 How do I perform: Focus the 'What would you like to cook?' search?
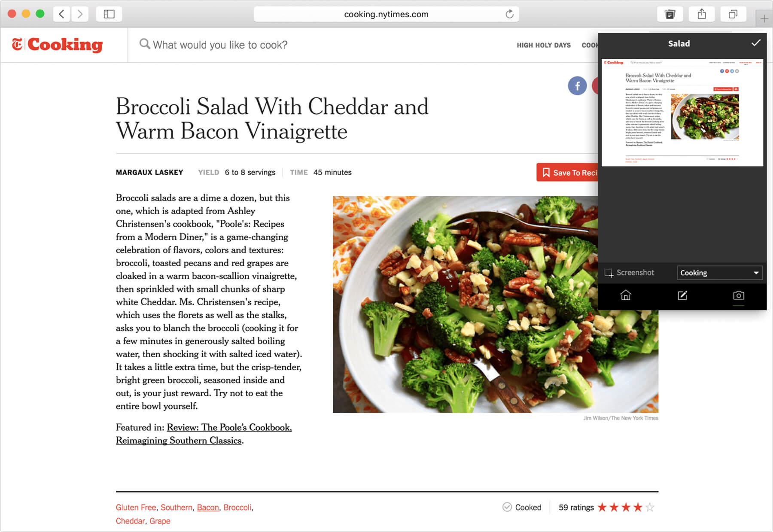pyautogui.click(x=220, y=45)
